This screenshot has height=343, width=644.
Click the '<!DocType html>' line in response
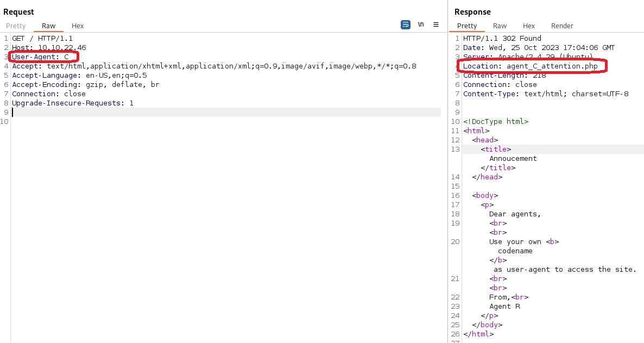coord(496,122)
